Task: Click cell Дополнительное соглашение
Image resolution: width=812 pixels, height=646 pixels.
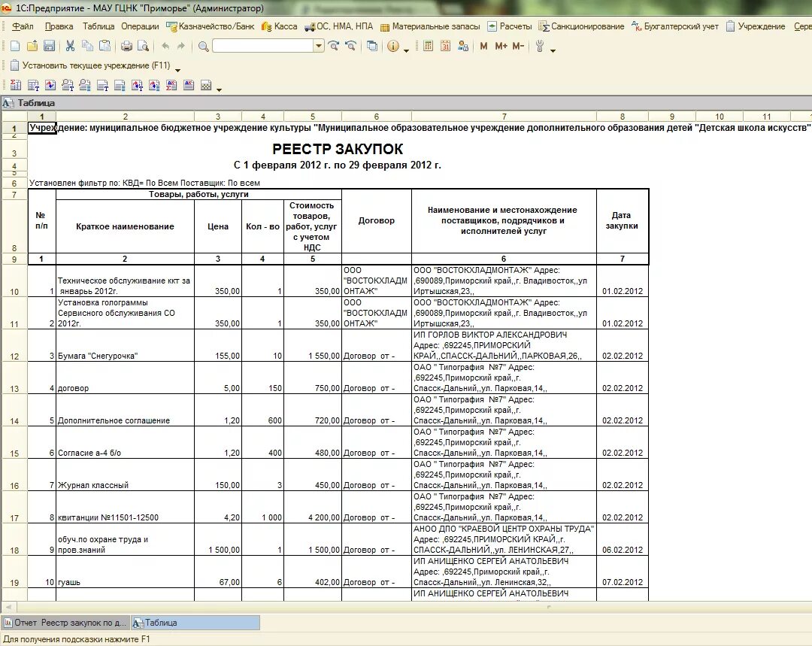Action: (125, 411)
